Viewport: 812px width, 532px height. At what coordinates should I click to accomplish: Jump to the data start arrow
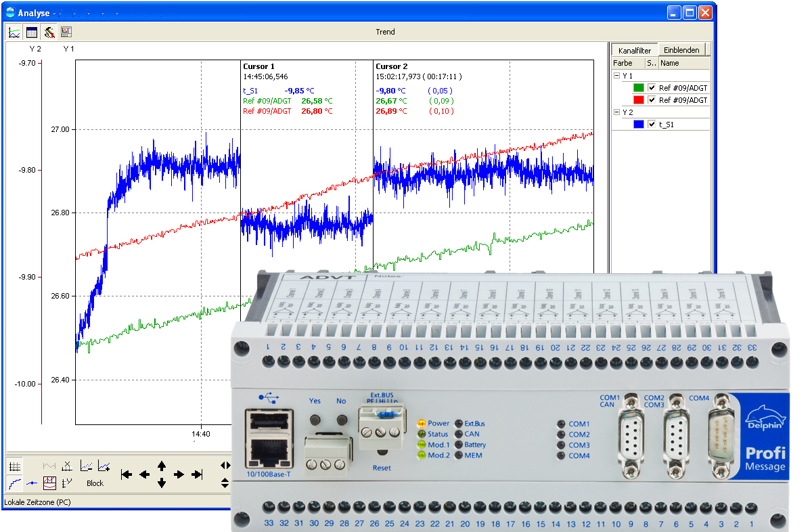pos(127,474)
